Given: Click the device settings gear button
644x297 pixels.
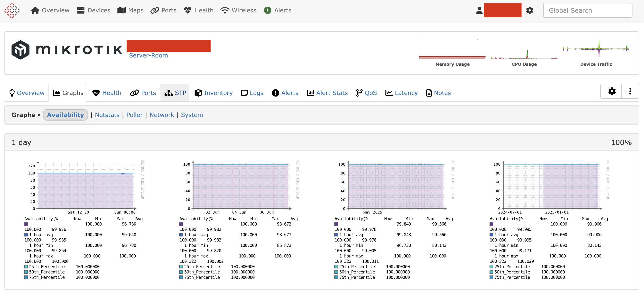Looking at the screenshot, I should [x=612, y=91].
